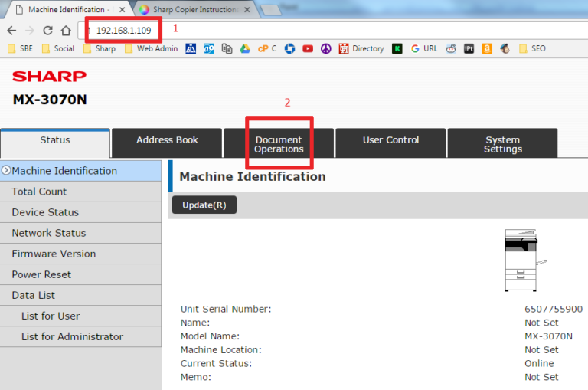Image resolution: width=588 pixels, height=390 pixels.
Task: Reload the page with the refresh icon
Action: pos(47,31)
